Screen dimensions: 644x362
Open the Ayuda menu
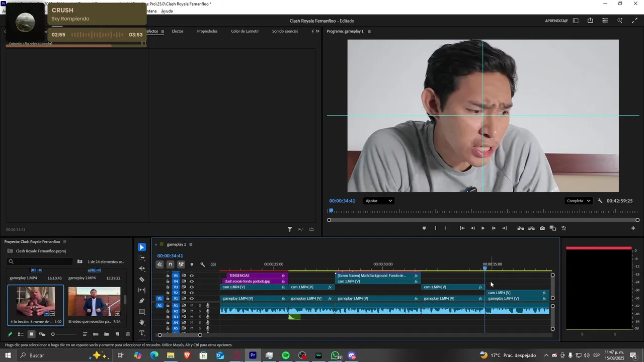[x=167, y=11]
